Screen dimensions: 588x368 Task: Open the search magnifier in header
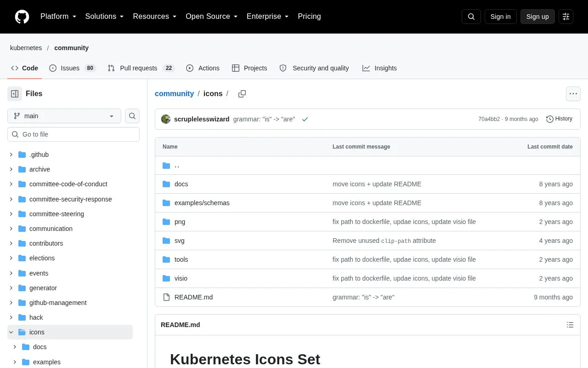(471, 17)
